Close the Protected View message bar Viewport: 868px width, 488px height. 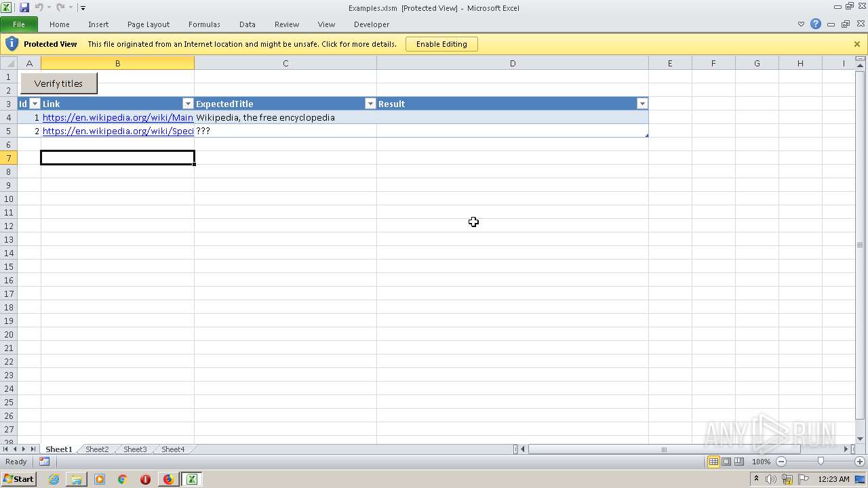tap(857, 44)
